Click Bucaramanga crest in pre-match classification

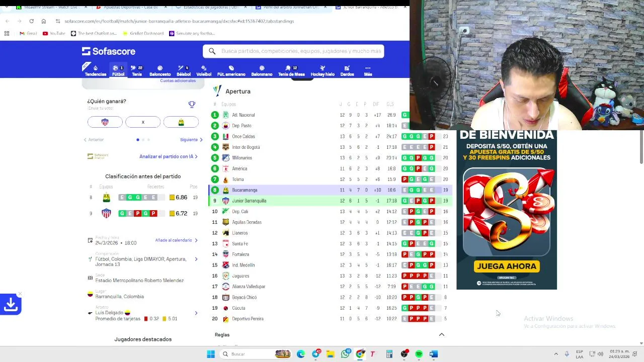(x=106, y=198)
